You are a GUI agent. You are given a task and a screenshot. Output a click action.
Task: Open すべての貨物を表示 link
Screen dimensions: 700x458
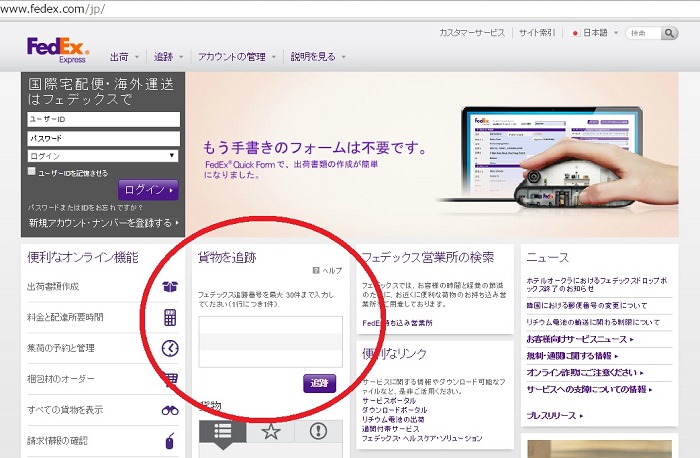tap(65, 410)
